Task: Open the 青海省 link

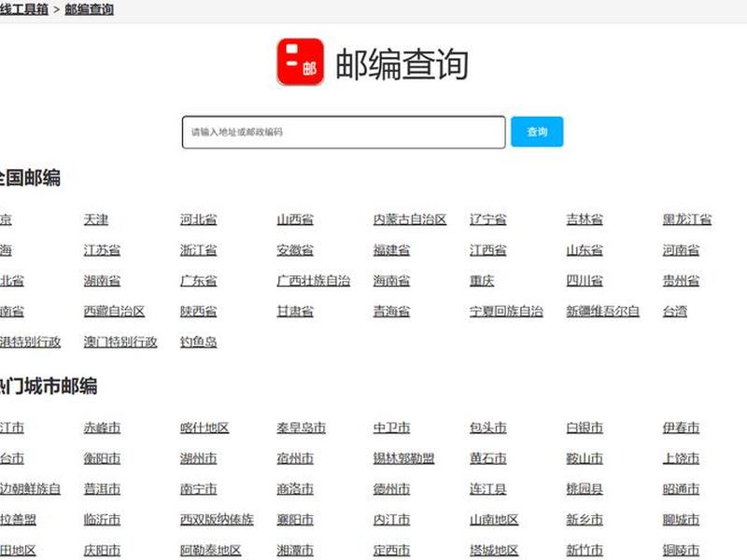Action: [391, 312]
